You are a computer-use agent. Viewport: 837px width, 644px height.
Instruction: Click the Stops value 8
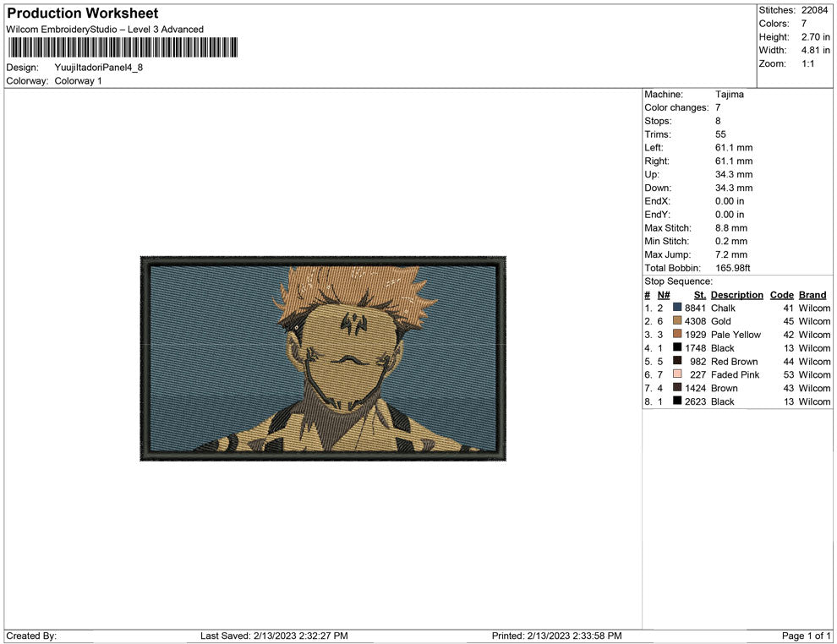tap(718, 121)
